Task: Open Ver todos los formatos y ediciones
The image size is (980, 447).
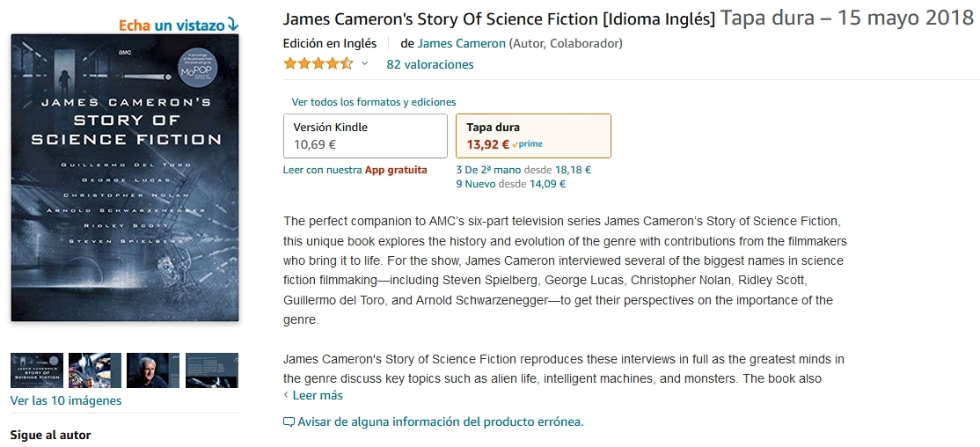Action: point(374,102)
